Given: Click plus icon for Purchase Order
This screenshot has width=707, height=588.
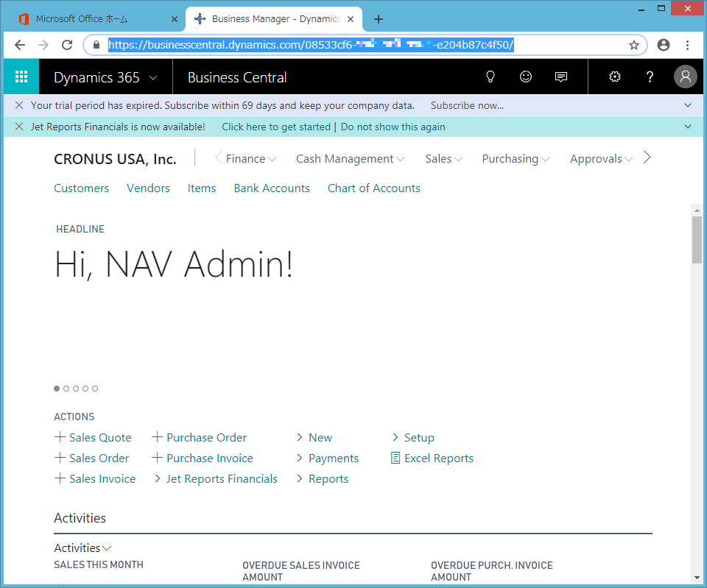Looking at the screenshot, I should [157, 436].
